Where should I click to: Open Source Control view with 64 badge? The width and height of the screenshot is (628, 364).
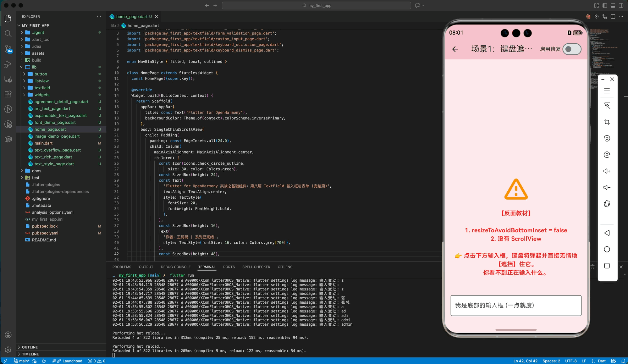click(x=8, y=49)
